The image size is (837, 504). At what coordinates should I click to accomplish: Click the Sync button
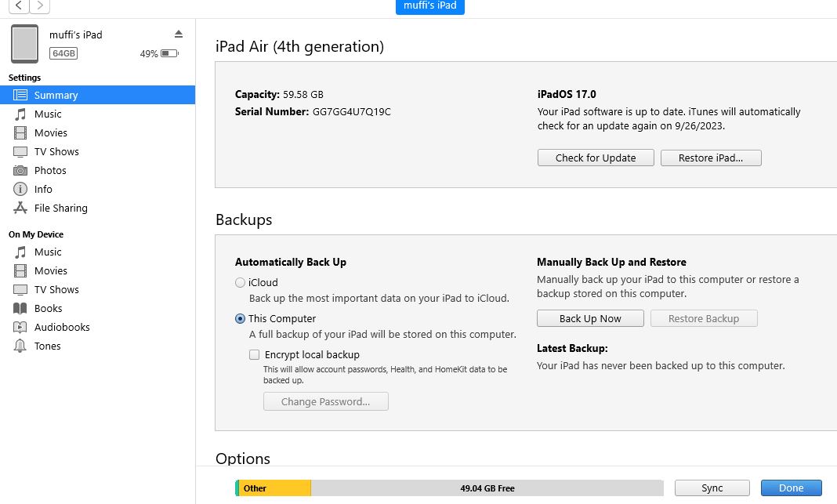pyautogui.click(x=712, y=488)
